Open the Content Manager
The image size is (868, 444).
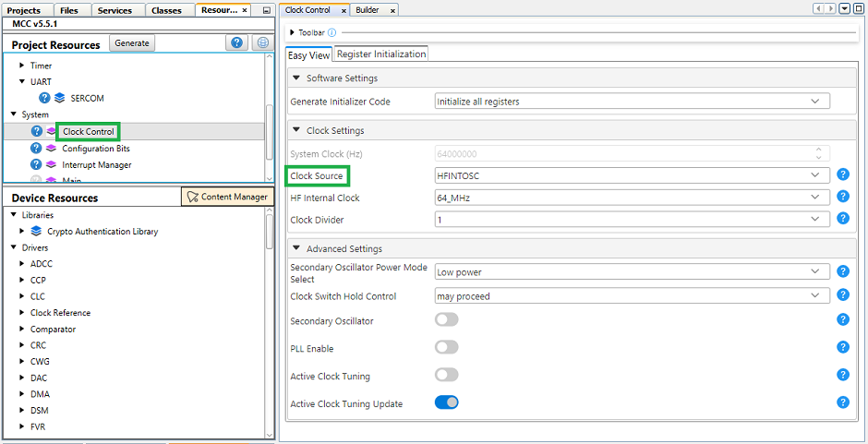227,197
